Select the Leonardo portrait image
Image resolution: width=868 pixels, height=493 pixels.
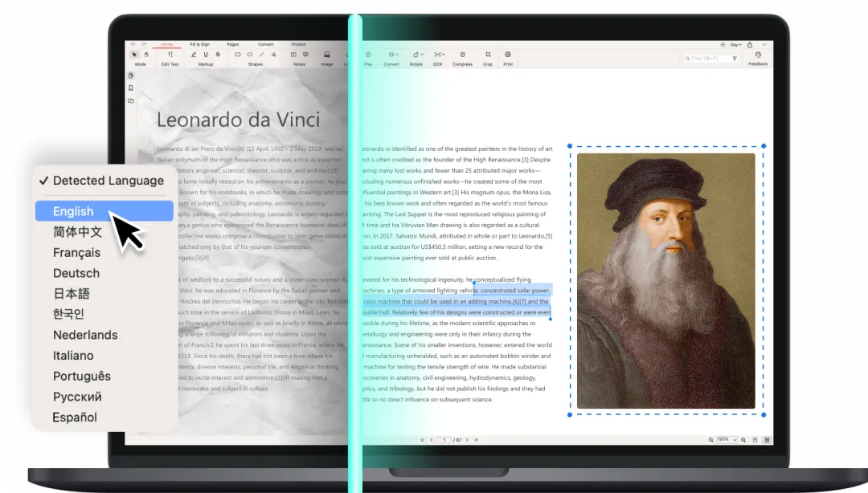point(666,280)
